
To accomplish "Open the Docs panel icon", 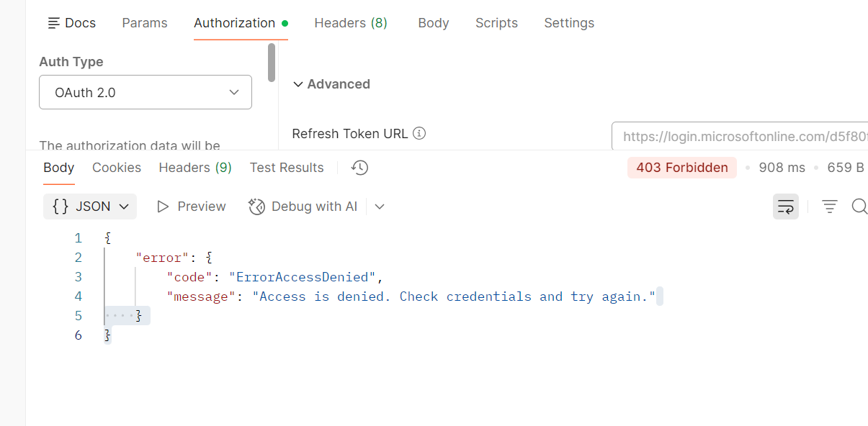I will (54, 23).
